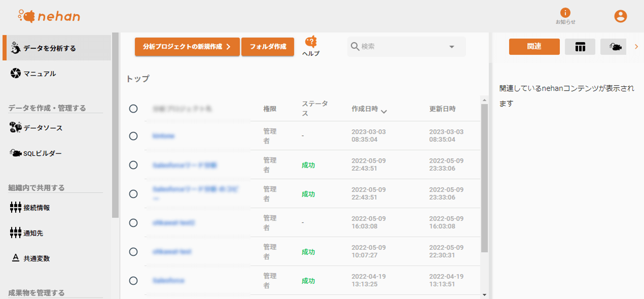Viewport: 644px width, 299px height.
Task: Toggle 作成日時 sort order arrow
Action: tap(384, 111)
